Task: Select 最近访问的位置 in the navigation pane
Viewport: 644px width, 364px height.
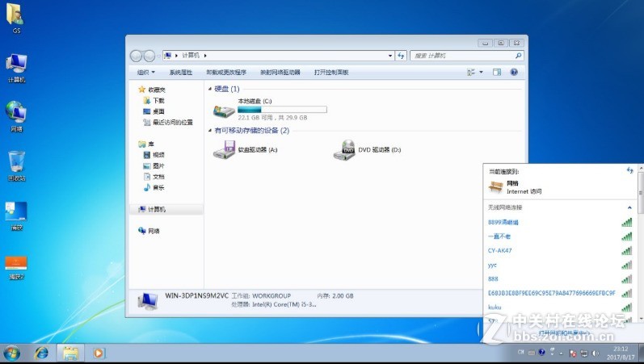Action: (x=167, y=123)
